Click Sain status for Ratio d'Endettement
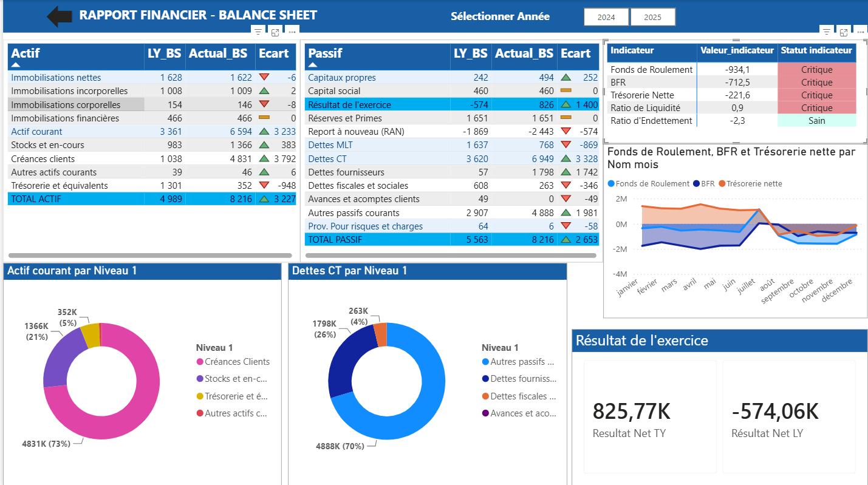The height and width of the screenshot is (485, 868). 817,121
